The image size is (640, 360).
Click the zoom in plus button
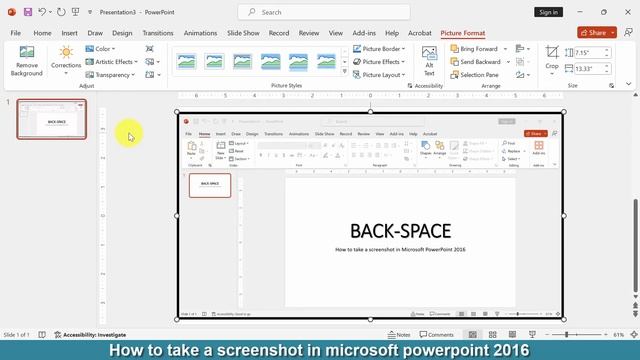(606, 335)
